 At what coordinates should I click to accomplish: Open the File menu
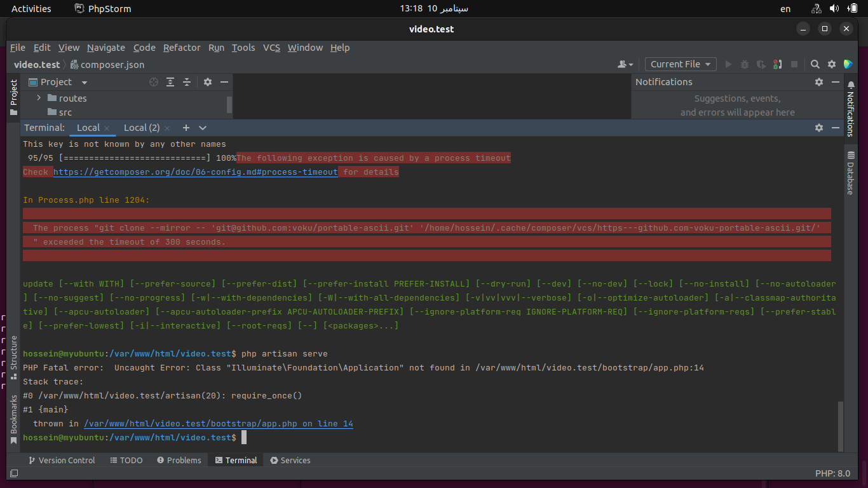(18, 48)
